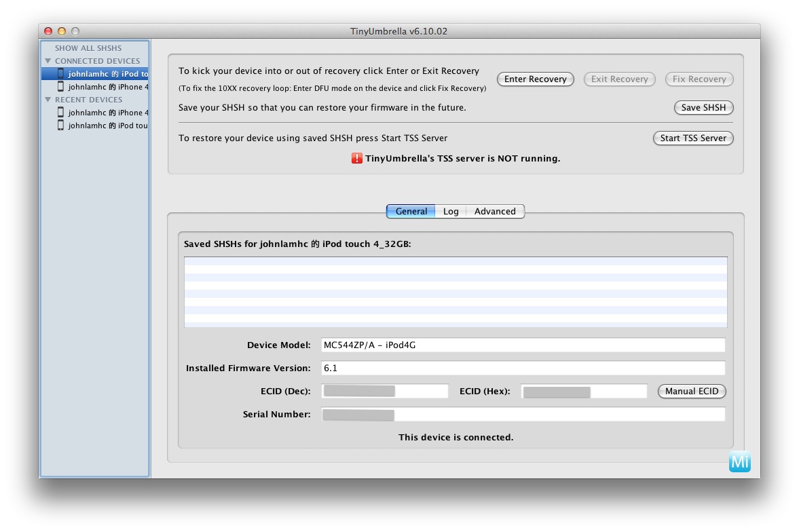799x532 pixels.
Task: Click the Enter Recovery button
Action: pos(535,79)
